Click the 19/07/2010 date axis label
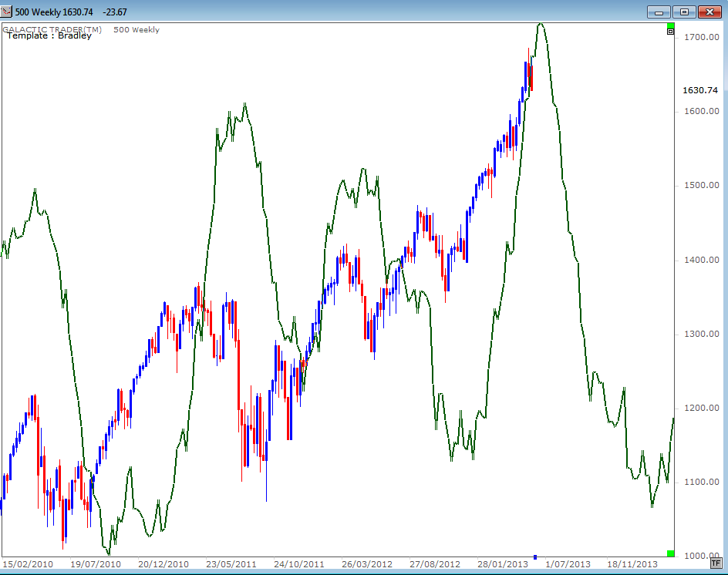The width and height of the screenshot is (728, 575). coord(96,564)
